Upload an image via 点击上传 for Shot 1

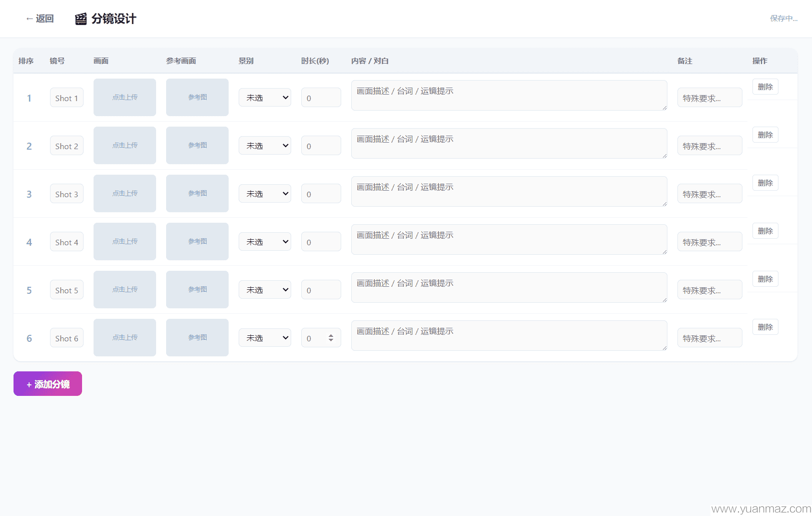tap(125, 97)
